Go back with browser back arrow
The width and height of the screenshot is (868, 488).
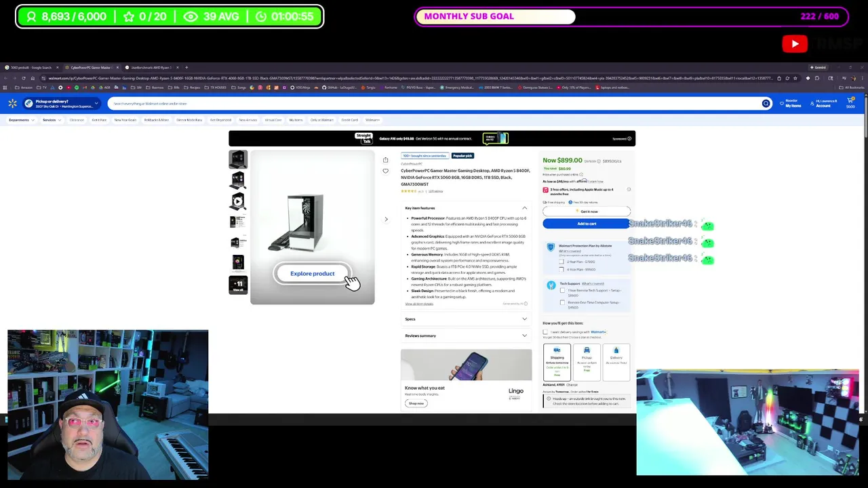[x=5, y=78]
